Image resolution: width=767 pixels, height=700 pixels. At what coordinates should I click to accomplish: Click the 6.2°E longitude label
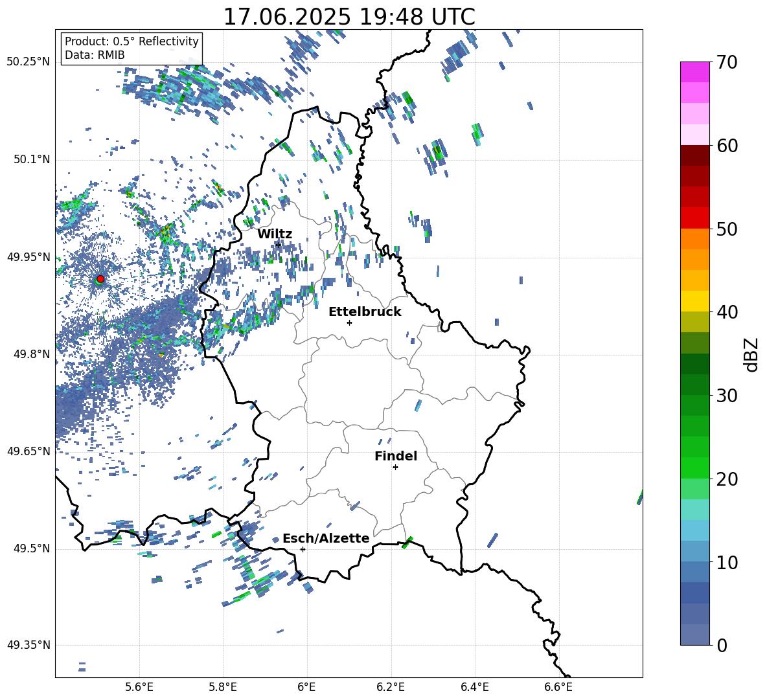click(391, 687)
